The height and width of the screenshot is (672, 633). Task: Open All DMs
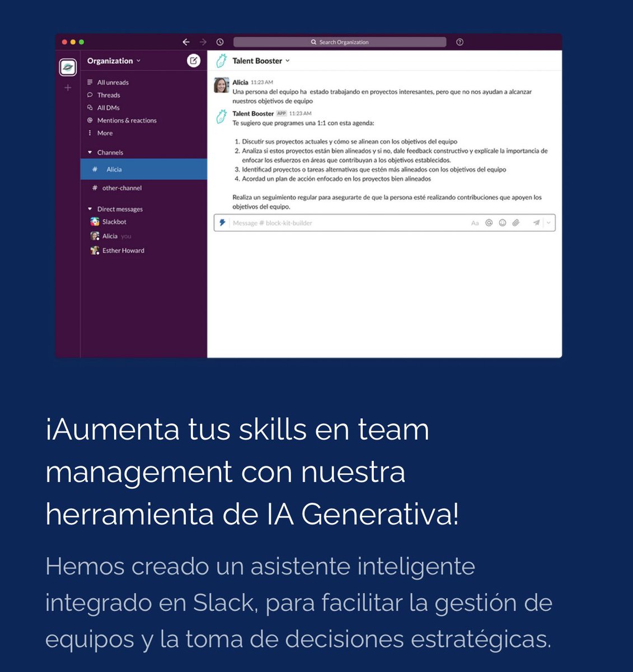[108, 108]
